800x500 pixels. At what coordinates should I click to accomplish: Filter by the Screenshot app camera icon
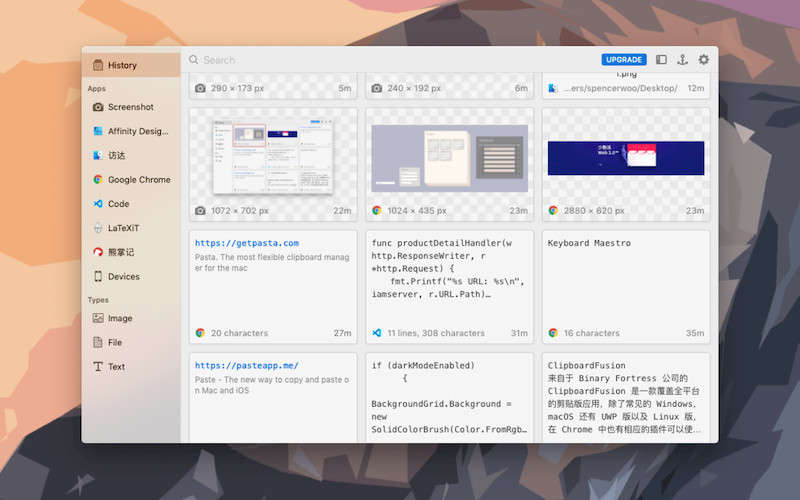point(98,107)
